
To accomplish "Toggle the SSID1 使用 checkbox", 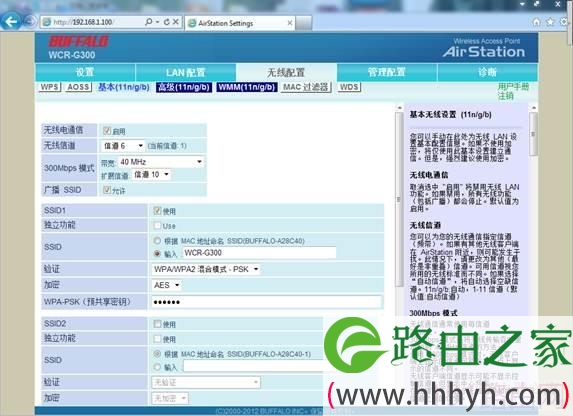I will tap(157, 211).
